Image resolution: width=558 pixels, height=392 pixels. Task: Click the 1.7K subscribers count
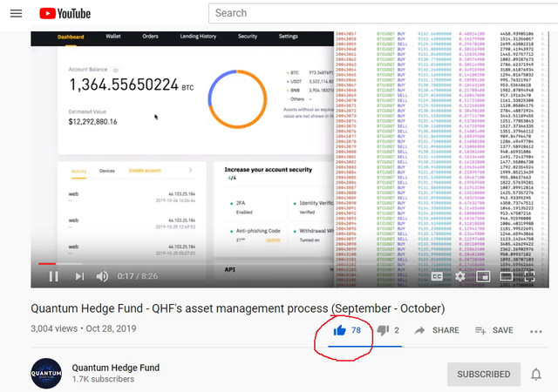[x=103, y=379]
